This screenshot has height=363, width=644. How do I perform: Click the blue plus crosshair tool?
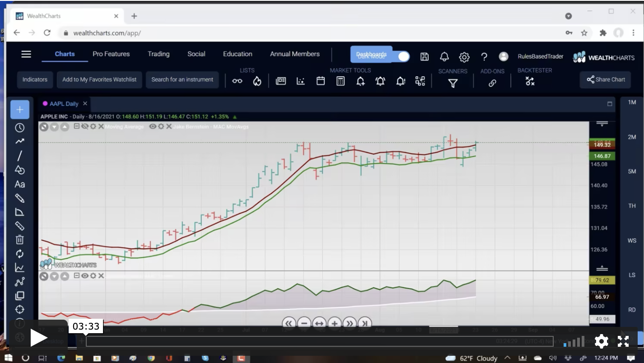tap(20, 110)
